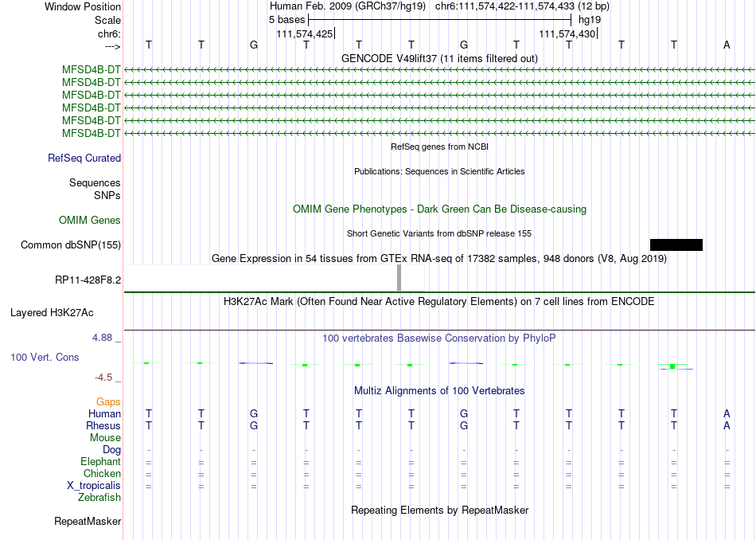Click the 111,574,425 ruler coordinate
This screenshot has height=540, width=756.
(x=305, y=33)
